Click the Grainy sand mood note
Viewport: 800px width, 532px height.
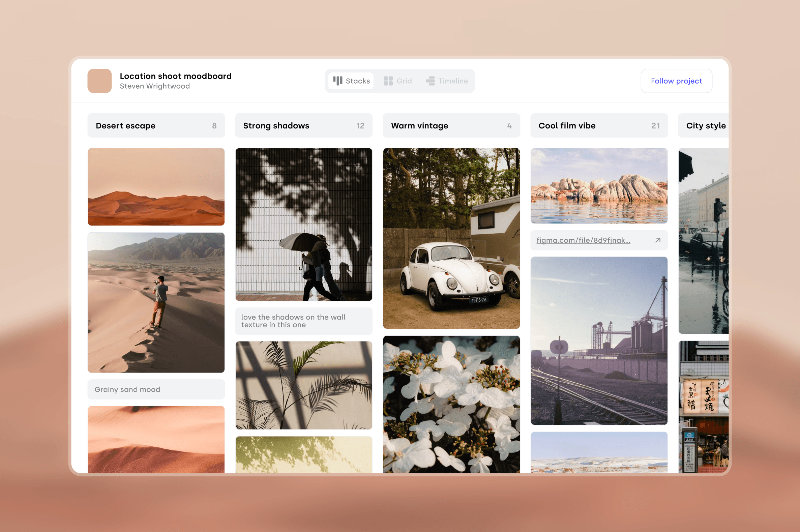[156, 389]
